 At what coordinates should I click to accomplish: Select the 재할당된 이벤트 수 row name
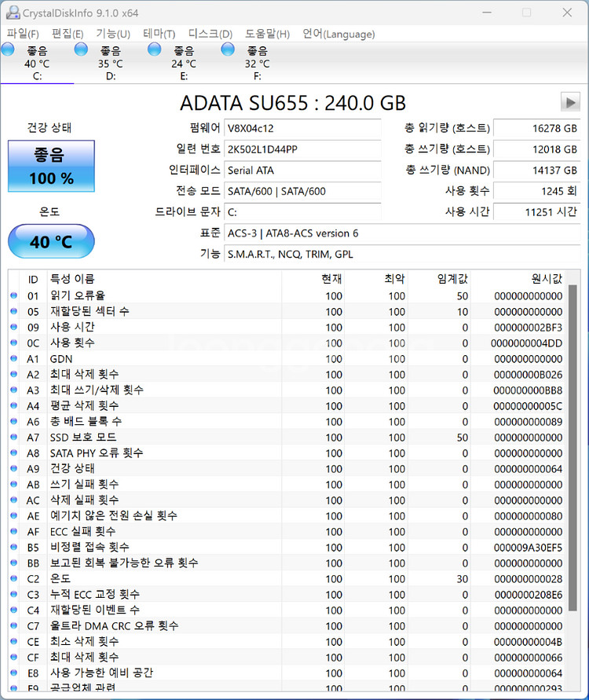pos(95,610)
